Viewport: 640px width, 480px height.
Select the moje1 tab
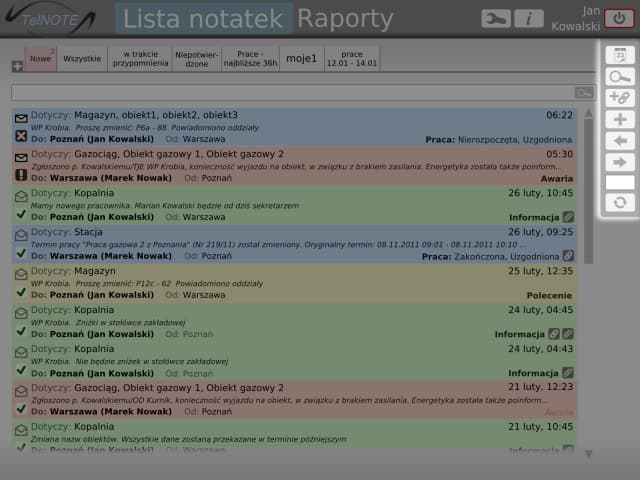pyautogui.click(x=302, y=59)
